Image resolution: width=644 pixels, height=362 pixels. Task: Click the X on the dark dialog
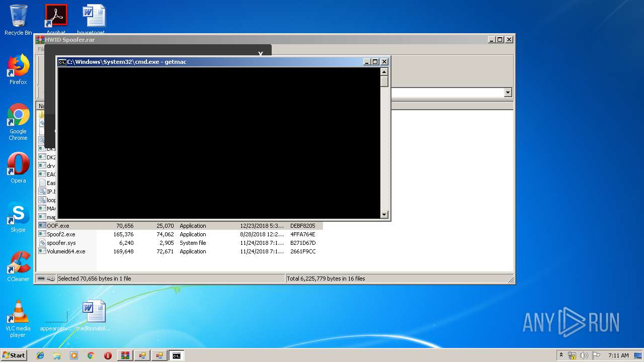pos(261,54)
